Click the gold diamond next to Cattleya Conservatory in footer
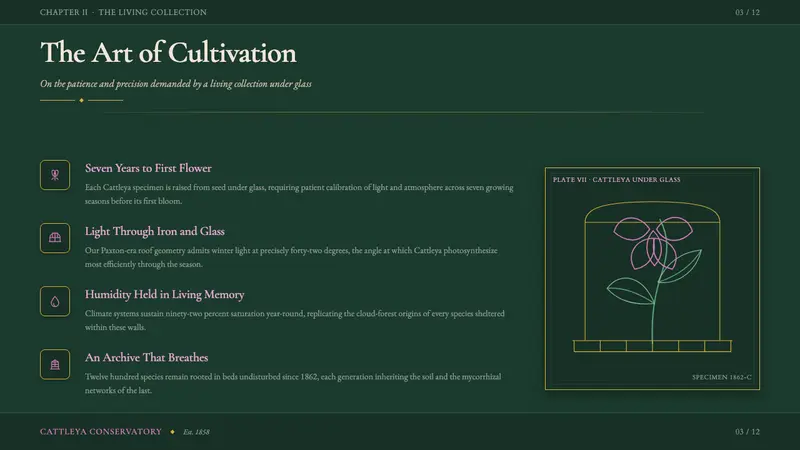The width and height of the screenshot is (800, 450). tap(172, 432)
